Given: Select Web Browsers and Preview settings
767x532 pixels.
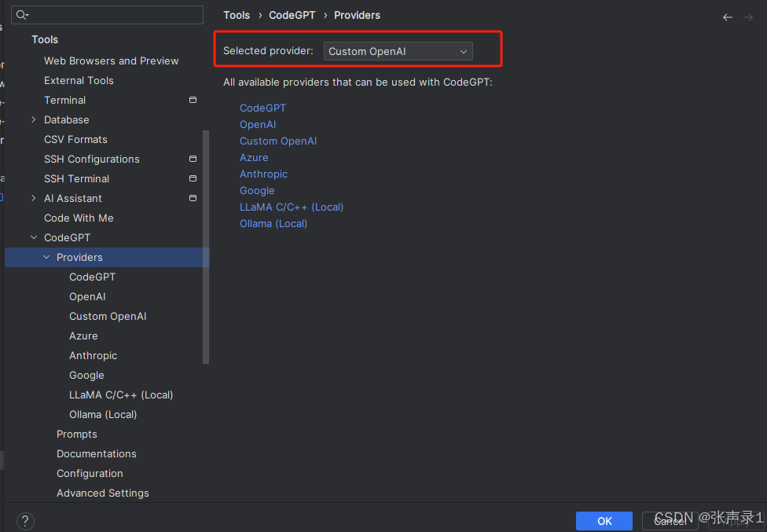Looking at the screenshot, I should coord(111,61).
